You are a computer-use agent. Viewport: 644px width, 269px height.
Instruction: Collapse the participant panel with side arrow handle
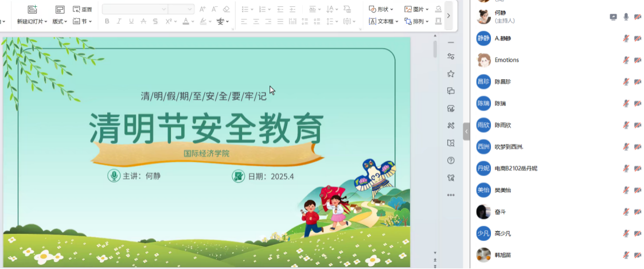click(x=466, y=131)
